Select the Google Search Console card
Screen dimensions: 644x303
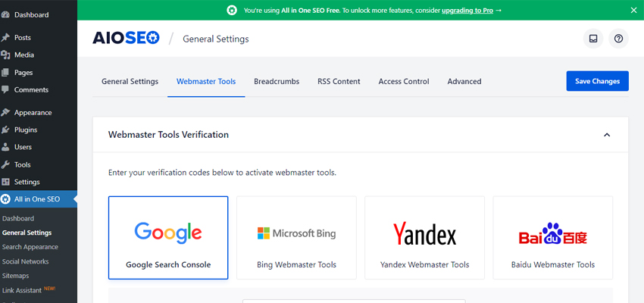(x=168, y=237)
